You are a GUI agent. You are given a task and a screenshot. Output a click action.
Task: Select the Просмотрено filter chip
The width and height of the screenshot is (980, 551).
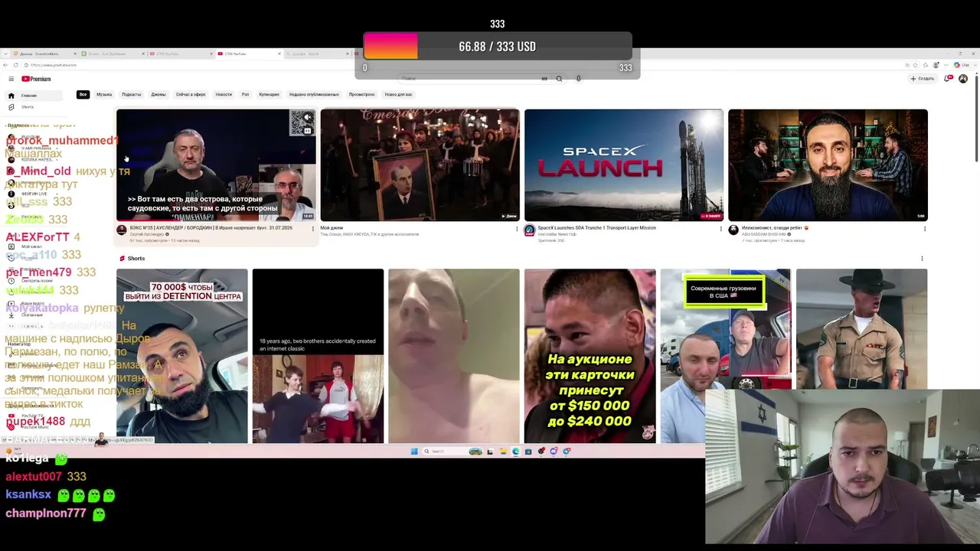pyautogui.click(x=362, y=95)
